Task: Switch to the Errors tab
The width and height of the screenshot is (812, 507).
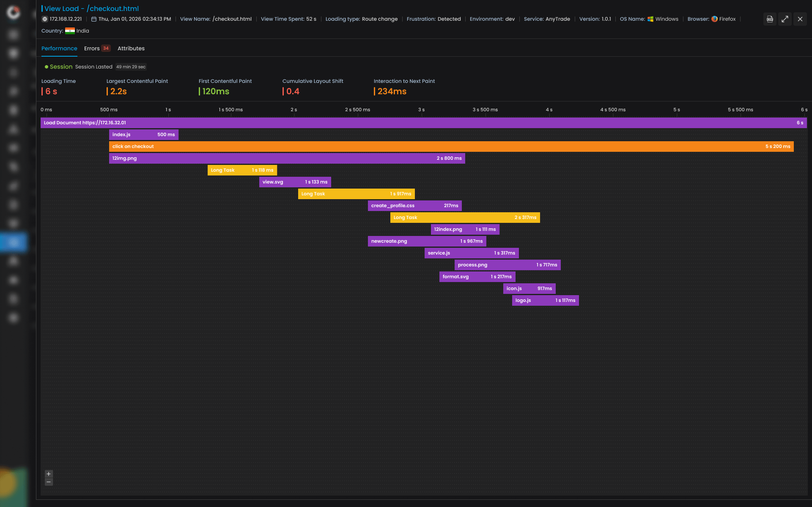Action: [x=91, y=48]
